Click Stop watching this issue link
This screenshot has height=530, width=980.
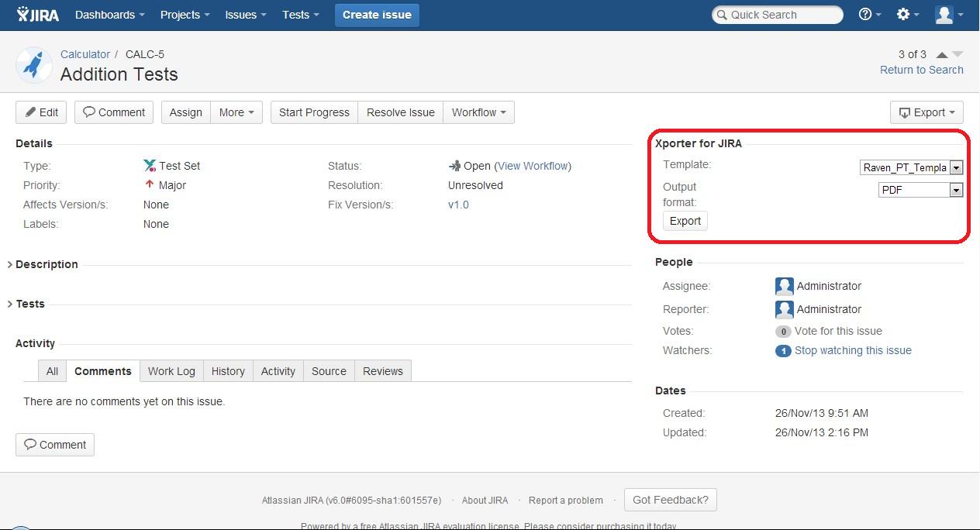click(x=853, y=350)
